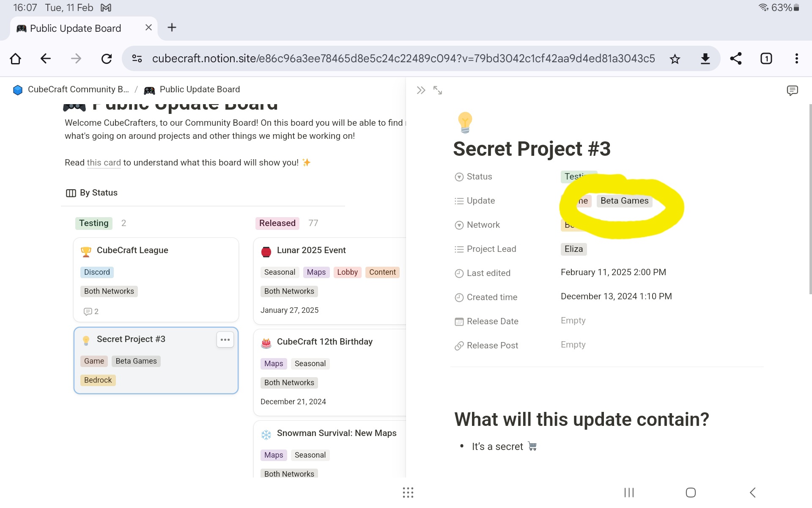
Task: Close the Public Update Board tab
Action: pos(148,28)
